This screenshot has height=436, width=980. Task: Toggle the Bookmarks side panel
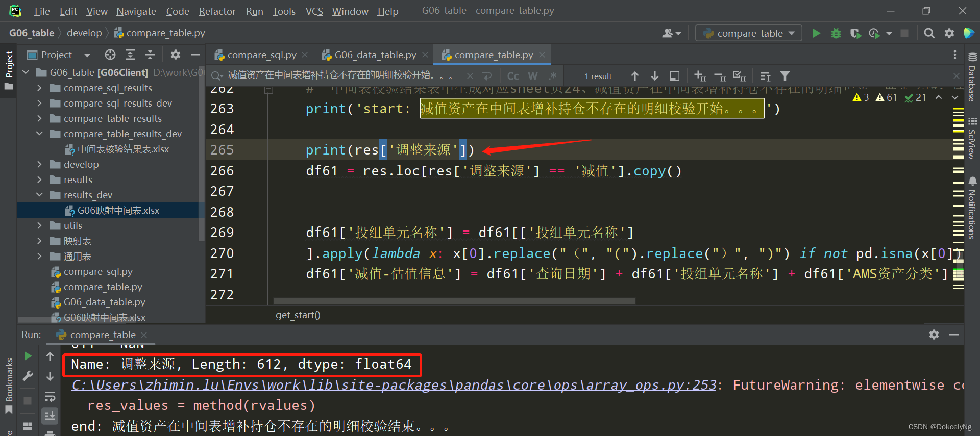(9, 386)
